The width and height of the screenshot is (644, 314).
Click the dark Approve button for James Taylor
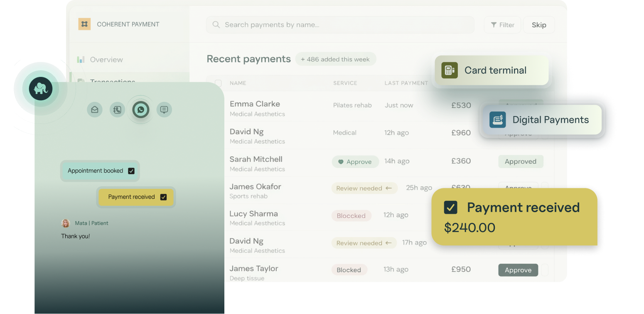518,270
